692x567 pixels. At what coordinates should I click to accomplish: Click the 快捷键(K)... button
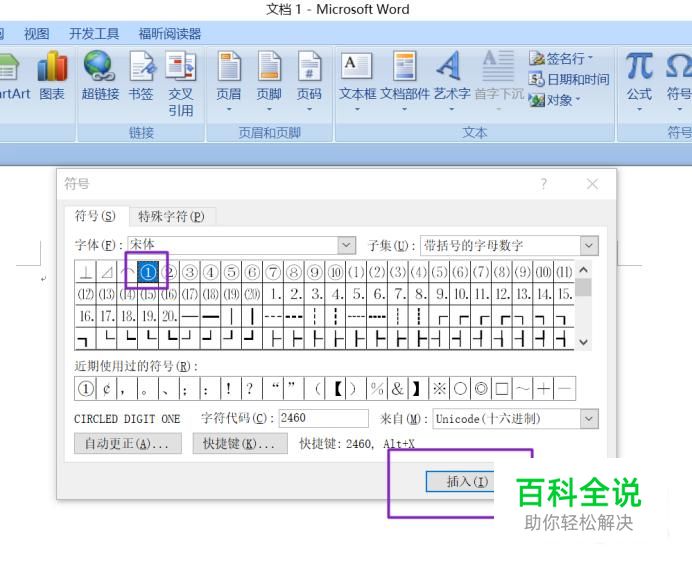[x=240, y=443]
